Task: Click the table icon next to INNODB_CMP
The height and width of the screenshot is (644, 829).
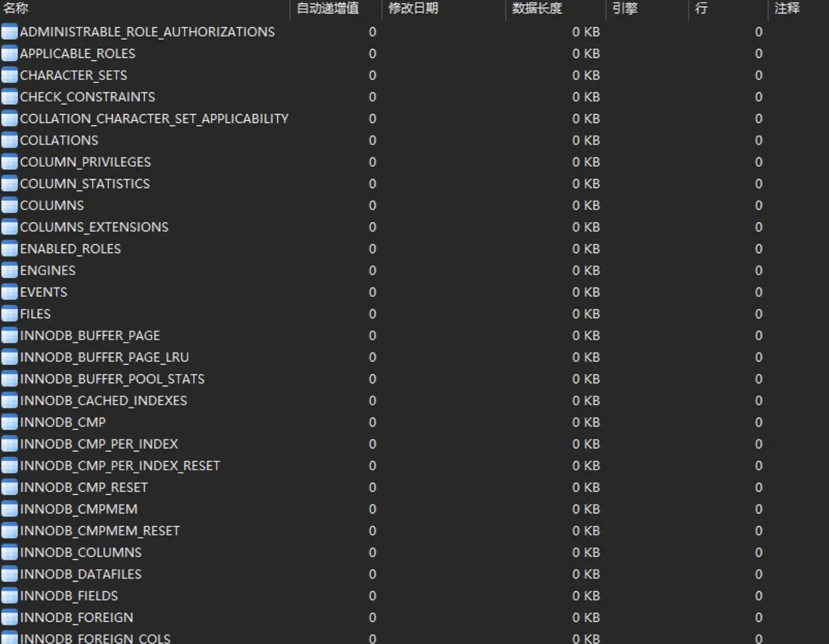Action: pos(9,422)
